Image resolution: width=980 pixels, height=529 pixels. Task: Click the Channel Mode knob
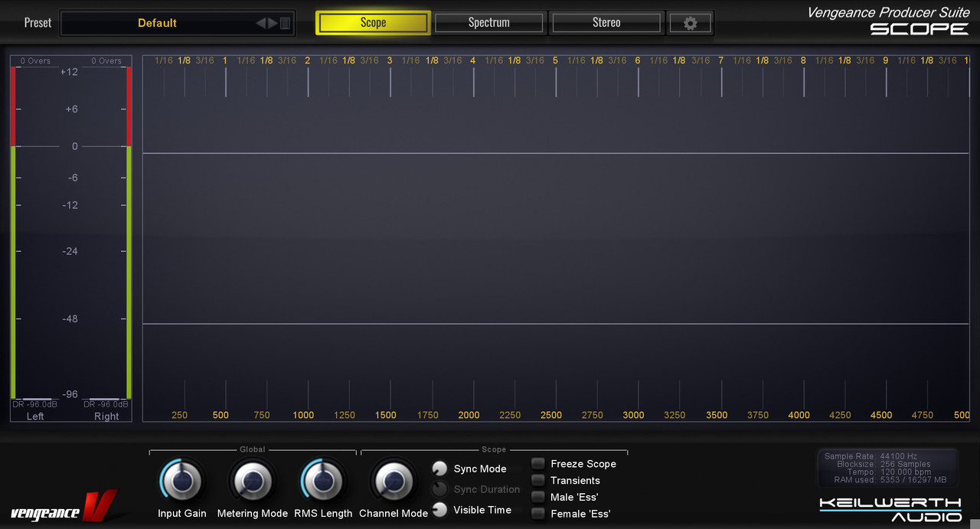click(394, 481)
